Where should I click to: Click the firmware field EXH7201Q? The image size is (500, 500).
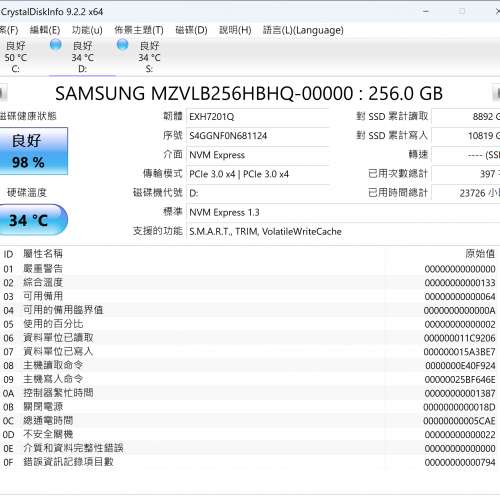coord(258,117)
